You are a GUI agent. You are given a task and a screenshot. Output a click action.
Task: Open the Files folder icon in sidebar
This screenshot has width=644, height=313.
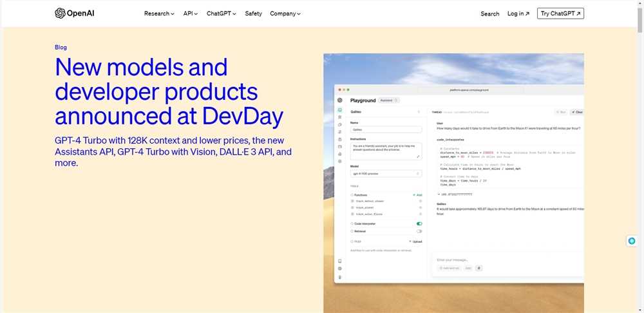pos(339,147)
